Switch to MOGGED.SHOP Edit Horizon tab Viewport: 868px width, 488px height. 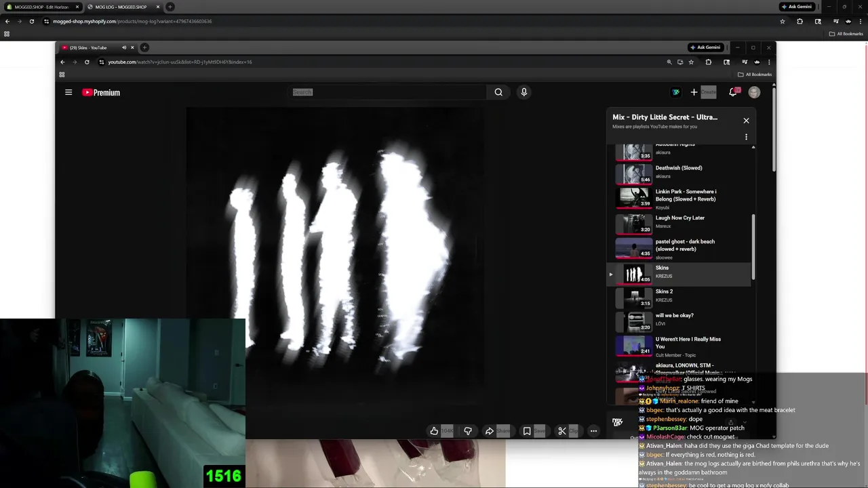click(42, 7)
